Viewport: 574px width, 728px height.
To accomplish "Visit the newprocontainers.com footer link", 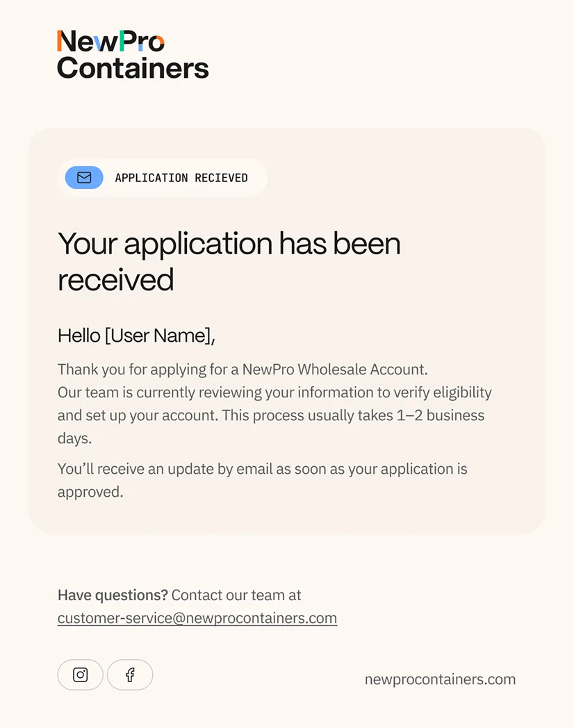I will 441,679.
